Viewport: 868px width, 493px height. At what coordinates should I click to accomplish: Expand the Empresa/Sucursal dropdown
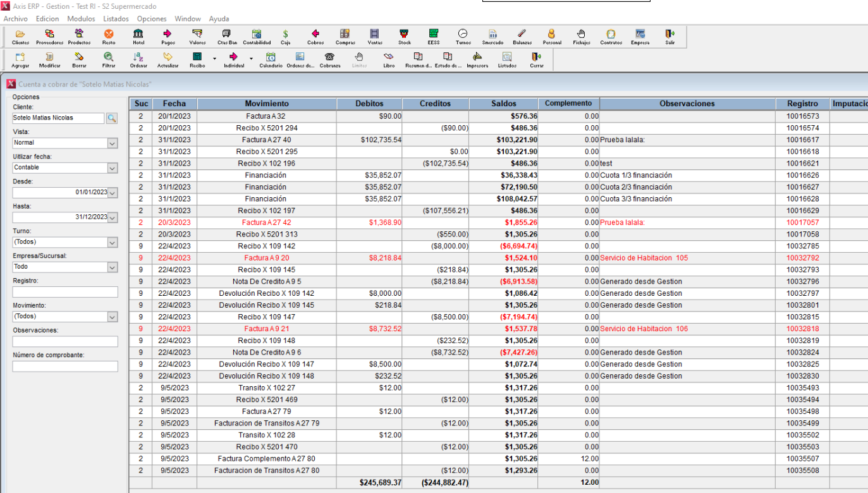coord(112,267)
